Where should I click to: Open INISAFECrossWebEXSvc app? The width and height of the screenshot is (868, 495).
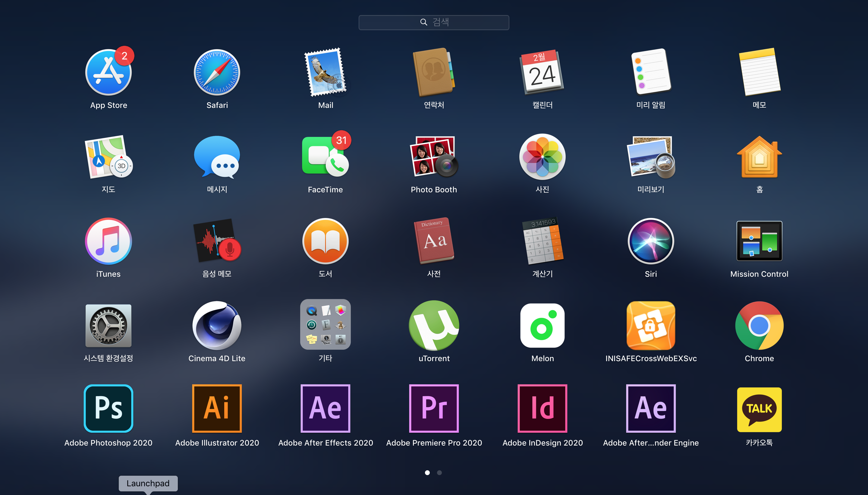(651, 326)
